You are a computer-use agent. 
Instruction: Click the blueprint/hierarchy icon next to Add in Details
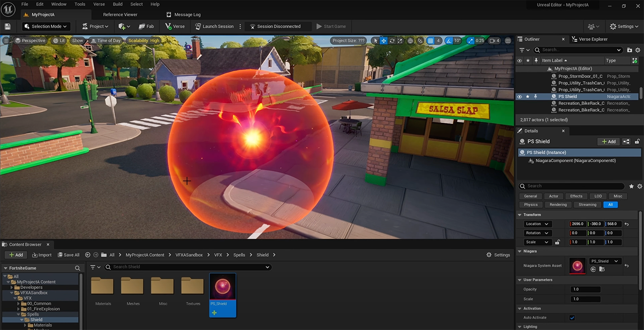(626, 142)
